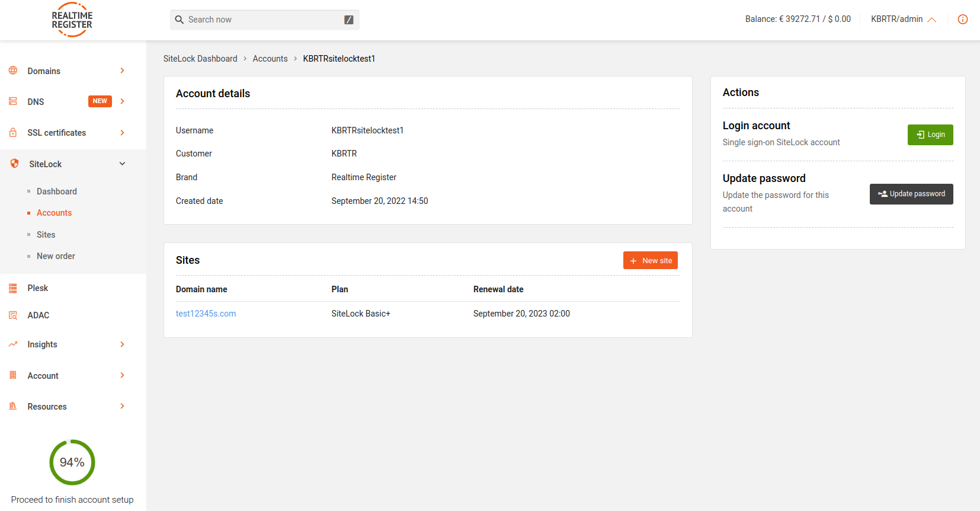Expand the Resources menu chevron
Screen dimensions: 980x511
click(123, 406)
